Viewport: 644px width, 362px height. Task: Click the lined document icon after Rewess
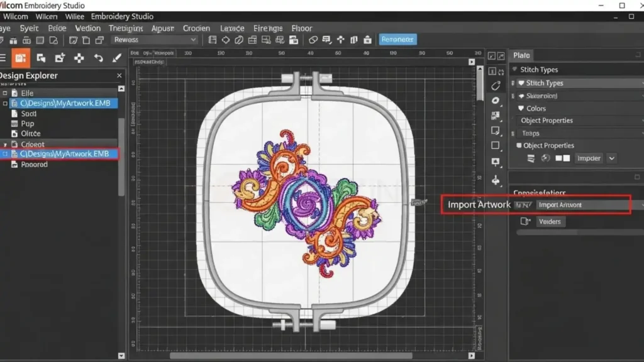coord(213,40)
